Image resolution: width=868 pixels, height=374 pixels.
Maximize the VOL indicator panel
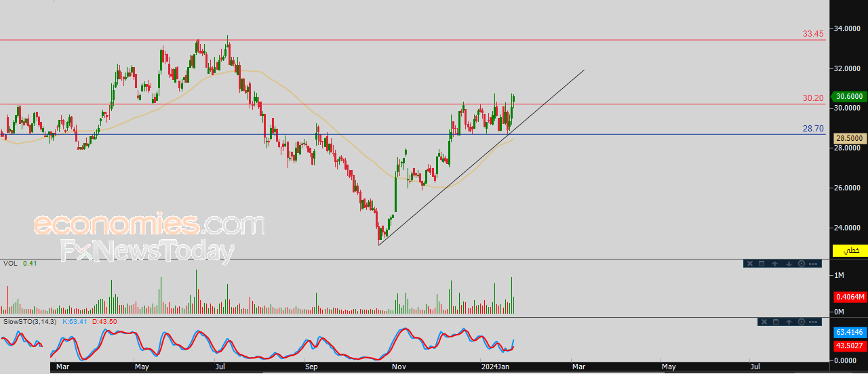tap(762, 264)
